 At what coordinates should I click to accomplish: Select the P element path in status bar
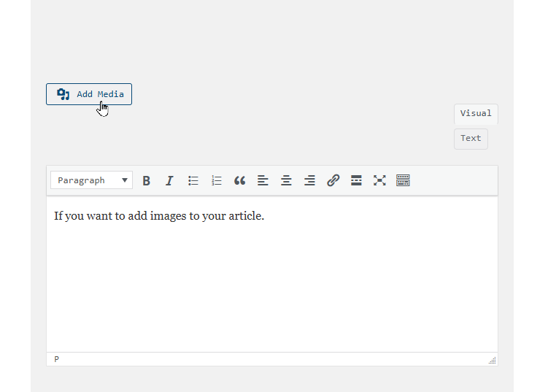[x=57, y=359]
